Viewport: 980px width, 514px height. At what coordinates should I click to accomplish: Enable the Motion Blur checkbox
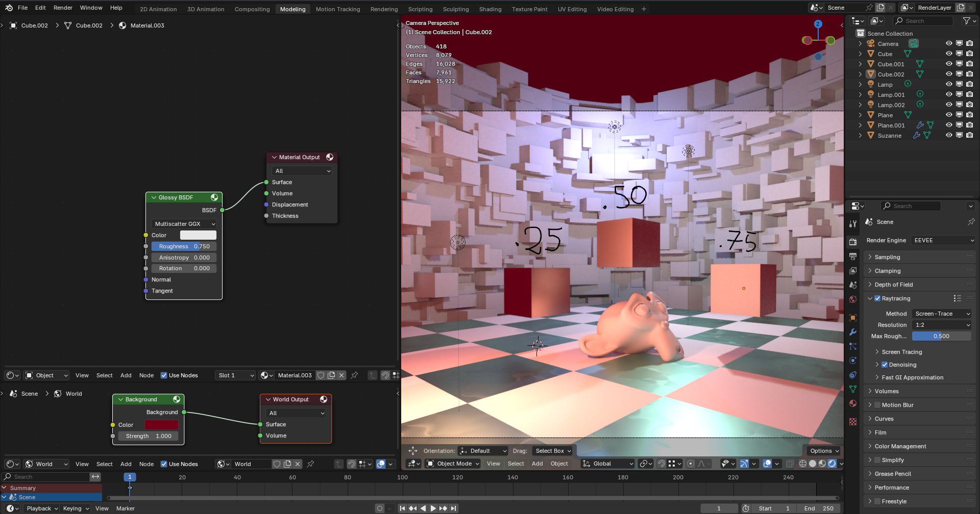pos(877,405)
